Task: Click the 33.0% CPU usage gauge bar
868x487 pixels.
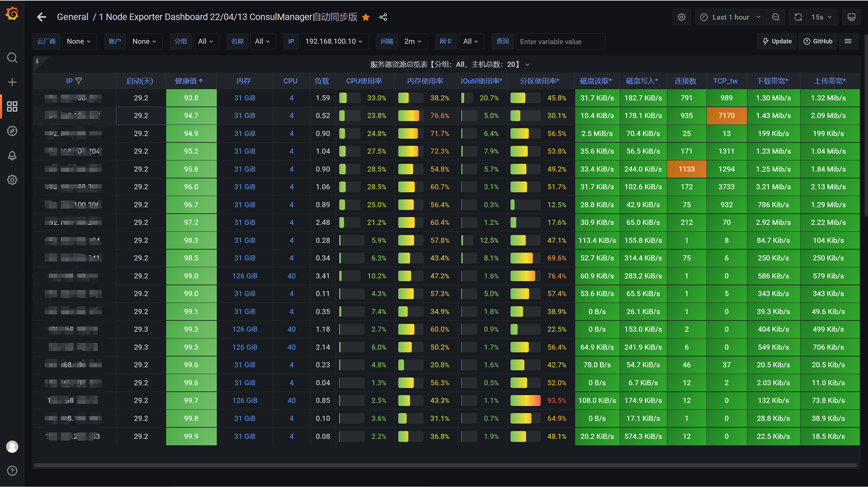Action: pyautogui.click(x=350, y=98)
